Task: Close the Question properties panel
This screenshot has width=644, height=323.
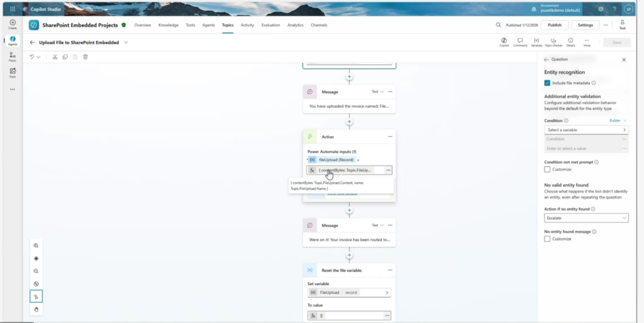Action: tap(624, 60)
